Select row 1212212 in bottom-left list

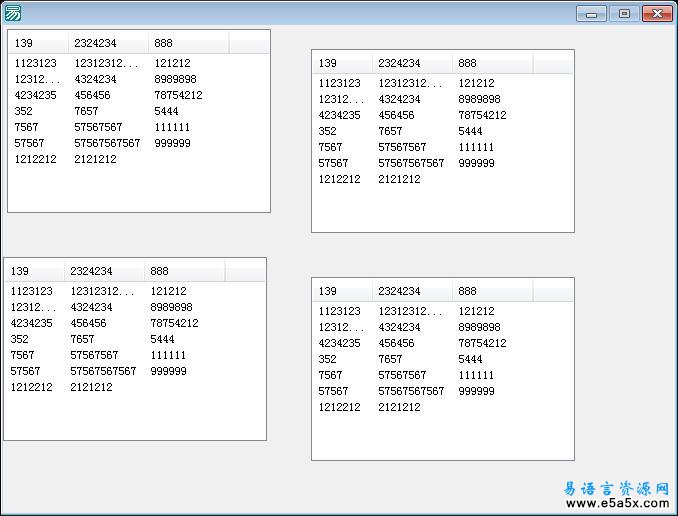32,387
